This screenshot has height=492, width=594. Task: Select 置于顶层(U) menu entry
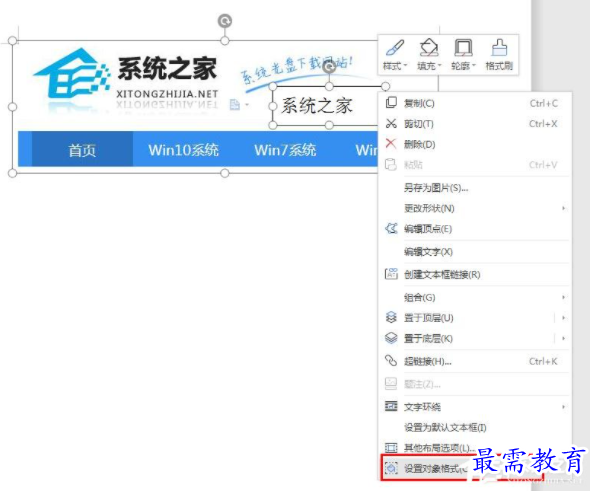475,317
